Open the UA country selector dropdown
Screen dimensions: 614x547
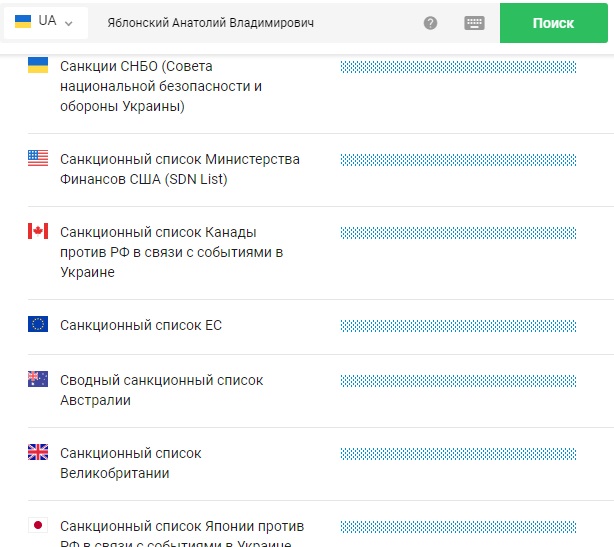45,22
